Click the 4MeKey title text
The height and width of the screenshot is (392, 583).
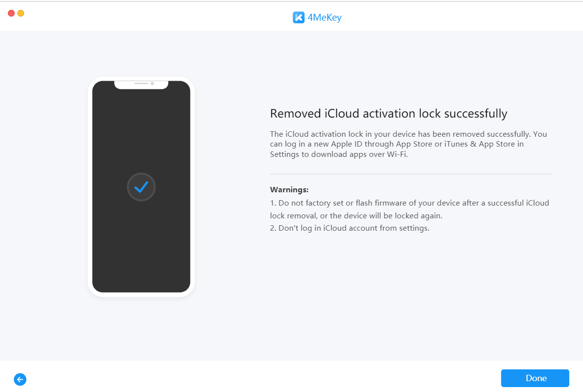pyautogui.click(x=325, y=18)
